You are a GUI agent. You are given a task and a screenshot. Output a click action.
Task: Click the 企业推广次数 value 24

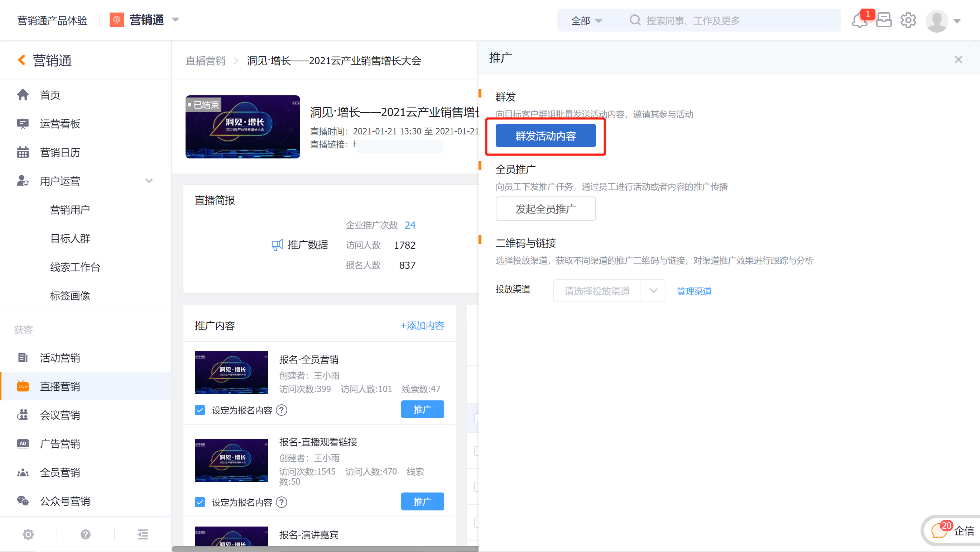pos(410,225)
